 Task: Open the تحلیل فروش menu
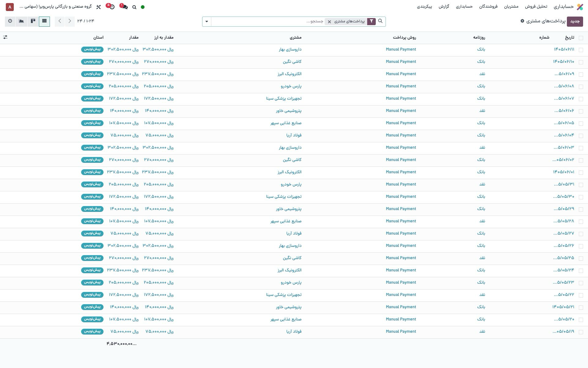pyautogui.click(x=536, y=7)
